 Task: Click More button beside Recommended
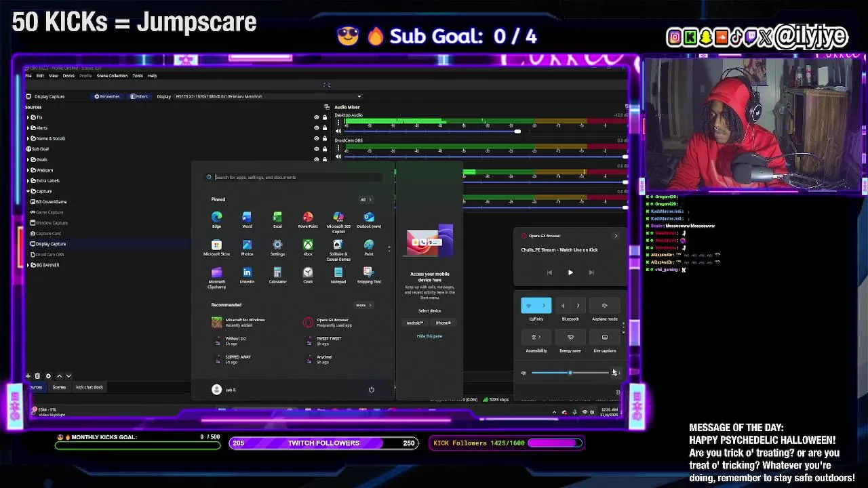click(x=363, y=305)
